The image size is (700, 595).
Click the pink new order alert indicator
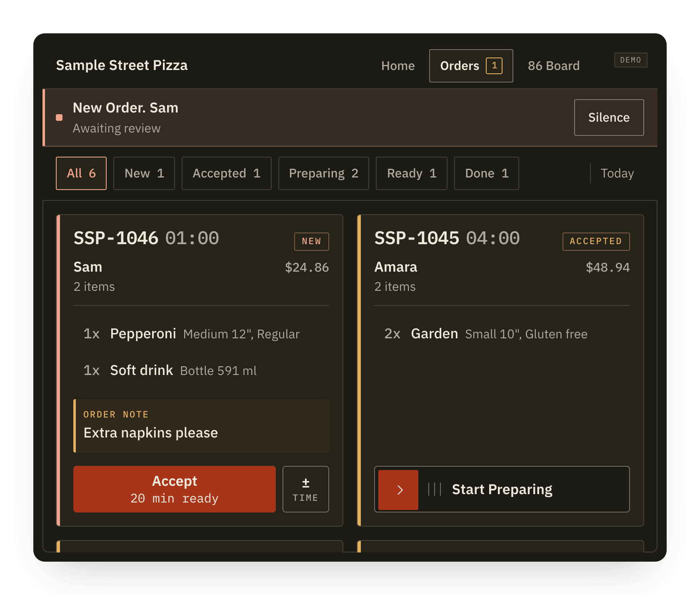coord(59,117)
